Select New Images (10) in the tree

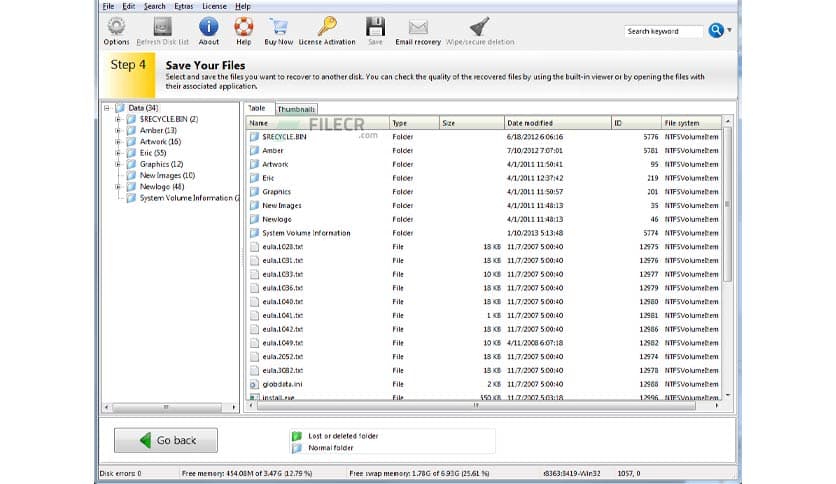pos(167,175)
